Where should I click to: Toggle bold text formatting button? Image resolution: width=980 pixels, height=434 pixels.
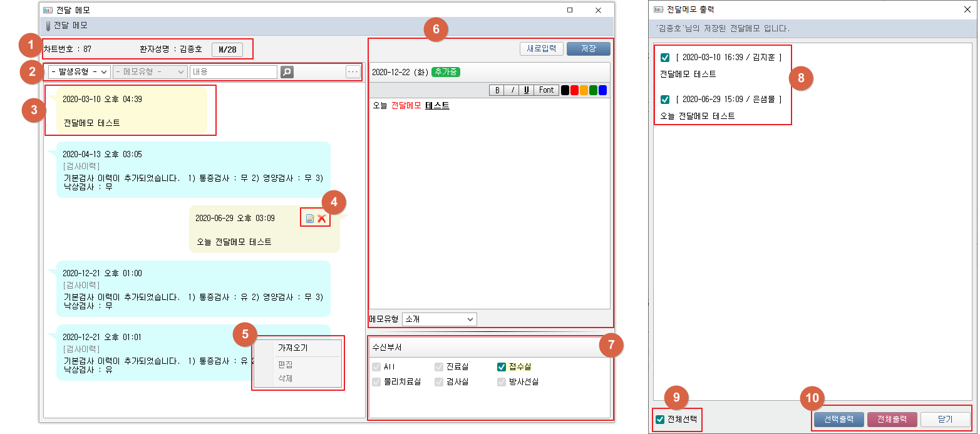(497, 90)
